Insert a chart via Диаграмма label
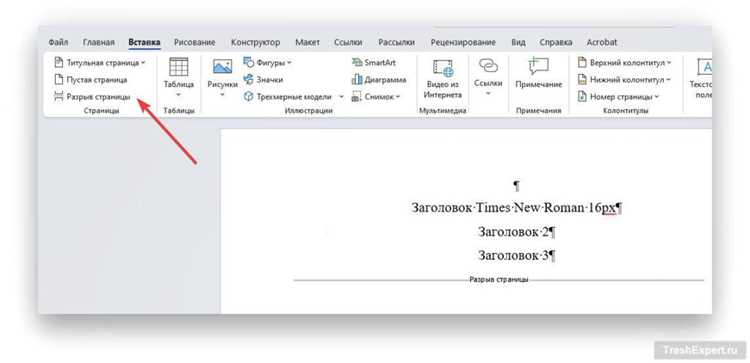The width and height of the screenshot is (750, 363). [386, 79]
